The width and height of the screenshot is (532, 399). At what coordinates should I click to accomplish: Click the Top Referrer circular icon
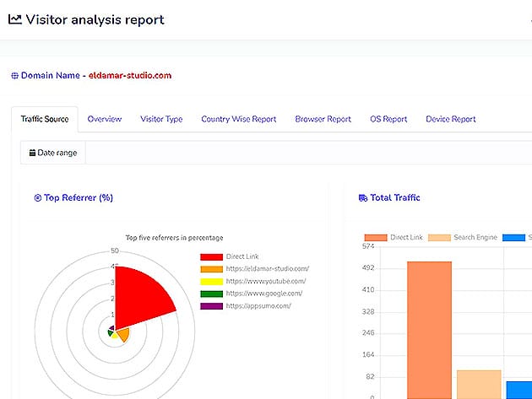[37, 198]
